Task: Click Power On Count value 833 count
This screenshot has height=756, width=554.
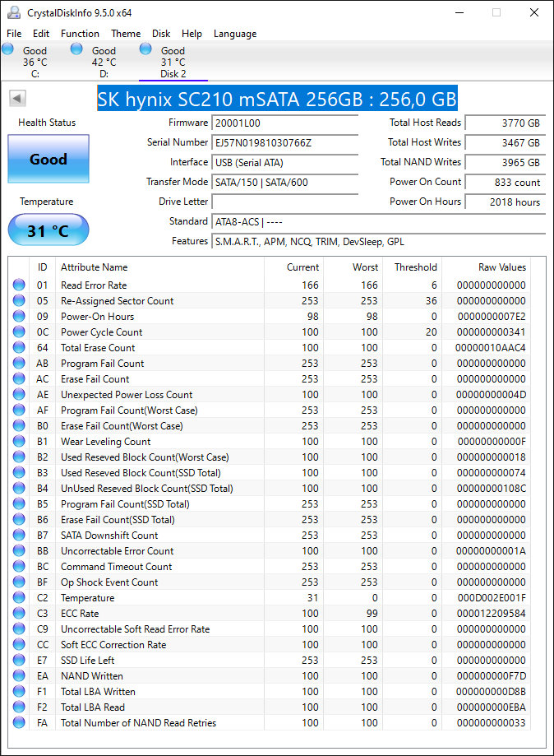Action: pos(506,183)
